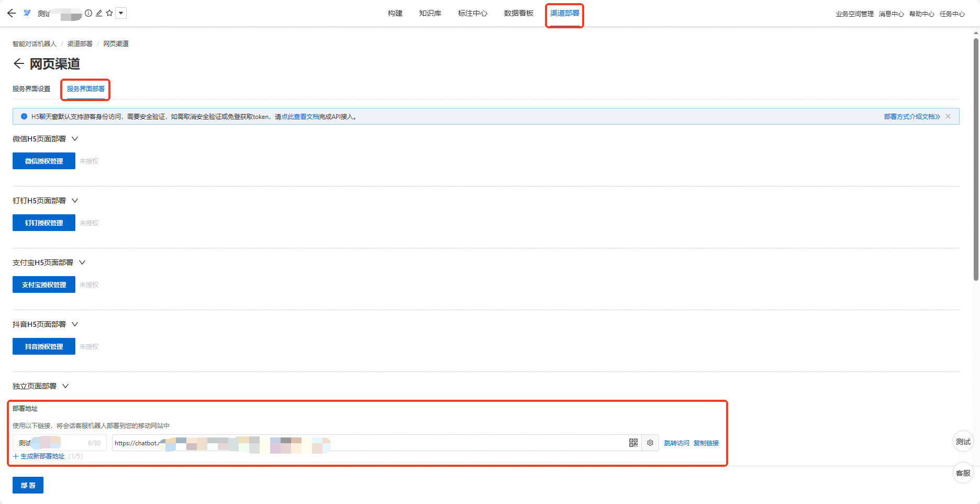Image resolution: width=980 pixels, height=504 pixels.
Task: Click the 未授权 status next to 钉钉授权管理
Action: click(89, 223)
